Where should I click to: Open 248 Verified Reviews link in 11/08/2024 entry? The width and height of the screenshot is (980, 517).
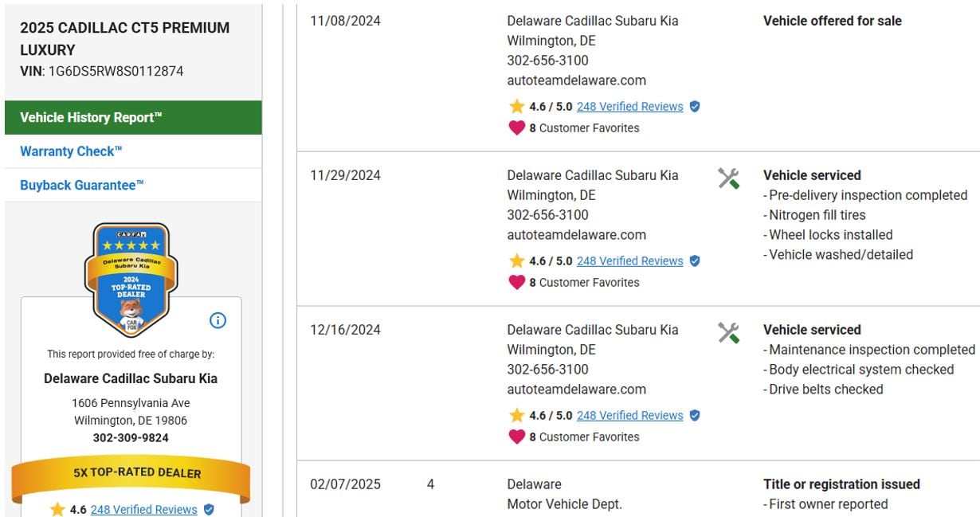click(x=629, y=107)
